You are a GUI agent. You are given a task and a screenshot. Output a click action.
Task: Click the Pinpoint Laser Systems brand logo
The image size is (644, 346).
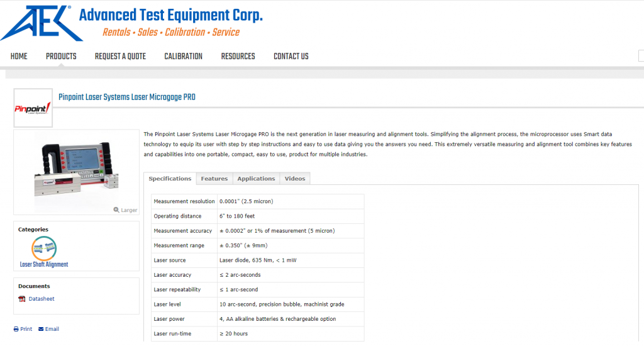coord(33,108)
